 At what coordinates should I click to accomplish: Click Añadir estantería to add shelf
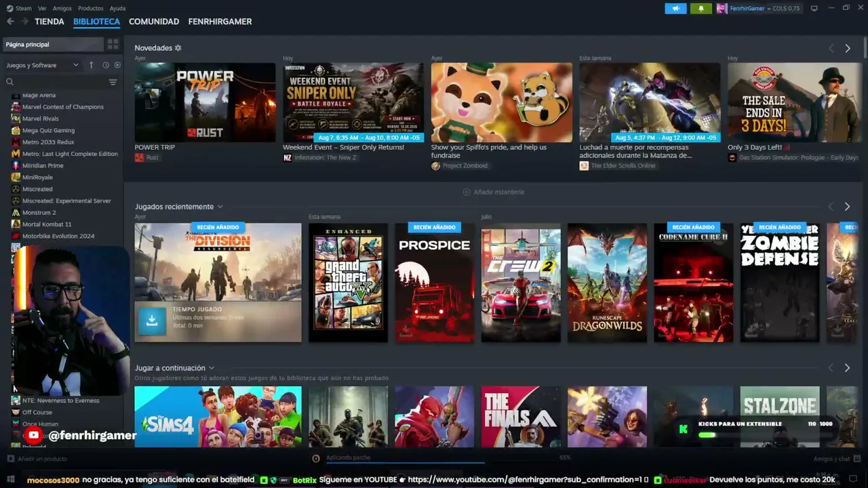pos(493,192)
